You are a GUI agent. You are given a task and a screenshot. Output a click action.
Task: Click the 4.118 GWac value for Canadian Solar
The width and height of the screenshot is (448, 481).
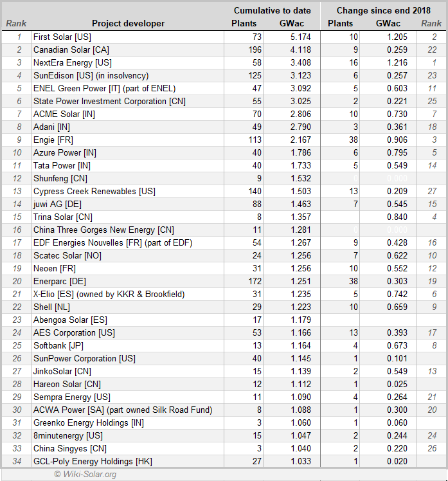tap(301, 50)
